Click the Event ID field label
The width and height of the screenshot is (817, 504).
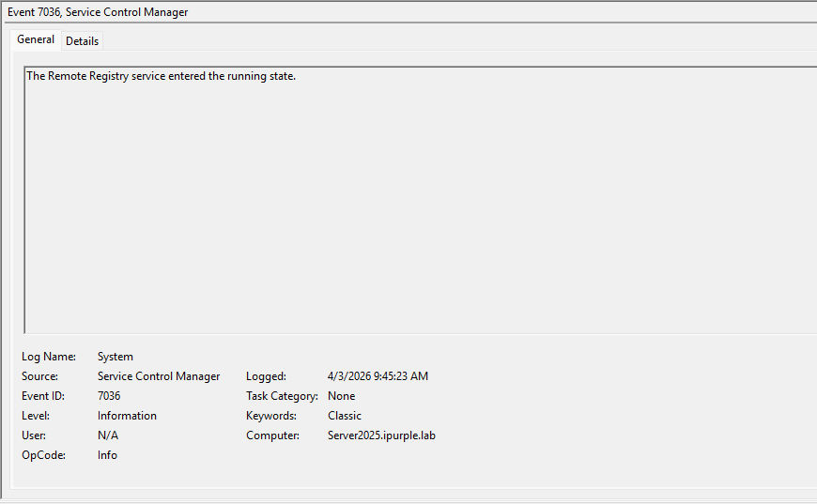[43, 396]
